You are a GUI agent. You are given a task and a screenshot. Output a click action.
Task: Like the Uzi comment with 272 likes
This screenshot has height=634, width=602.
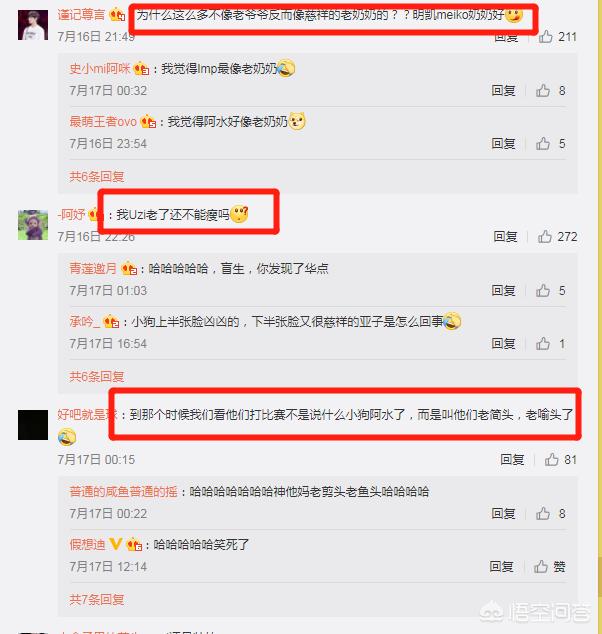coord(545,237)
